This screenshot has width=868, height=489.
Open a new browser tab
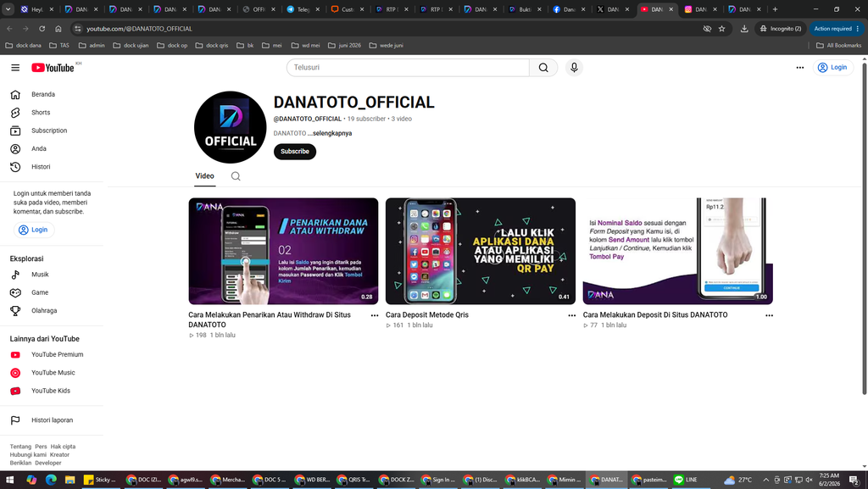click(x=775, y=9)
